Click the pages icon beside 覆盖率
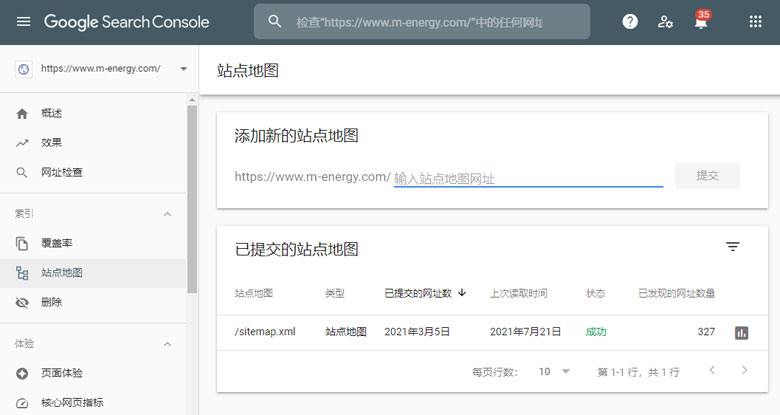This screenshot has height=415, width=780. (x=22, y=243)
